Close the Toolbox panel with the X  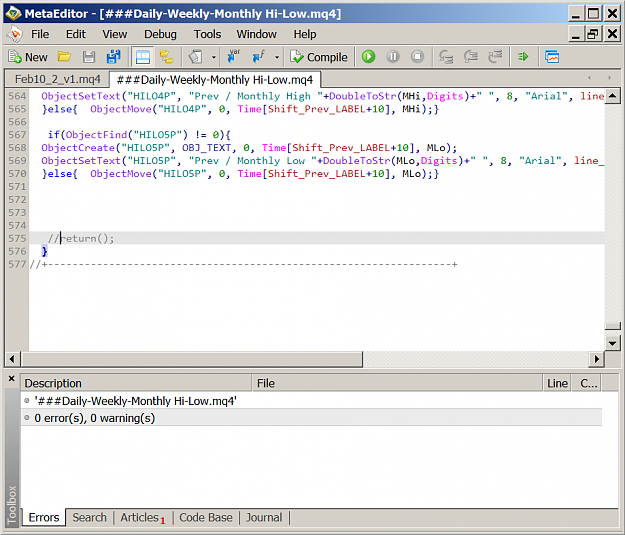[x=12, y=378]
